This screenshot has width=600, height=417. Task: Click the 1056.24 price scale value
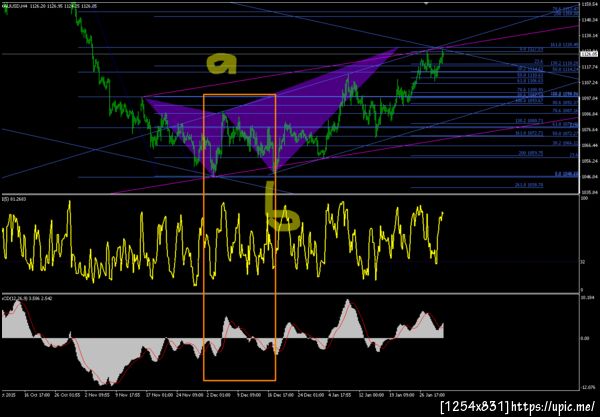590,161
